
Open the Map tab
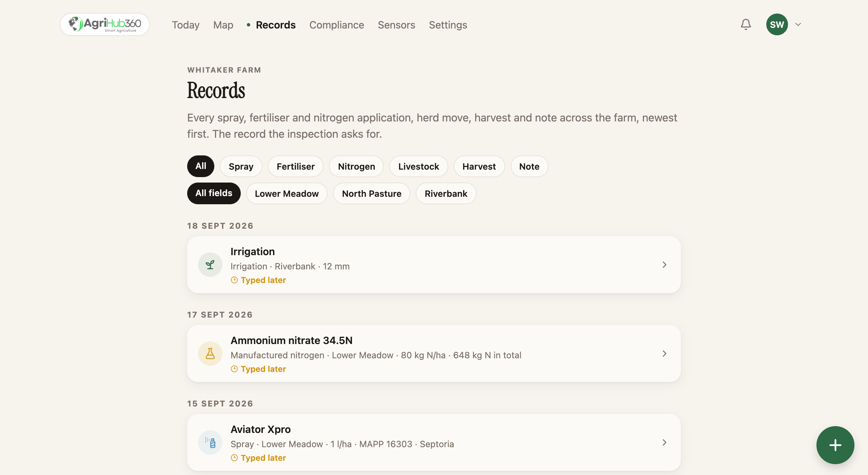[x=223, y=25]
